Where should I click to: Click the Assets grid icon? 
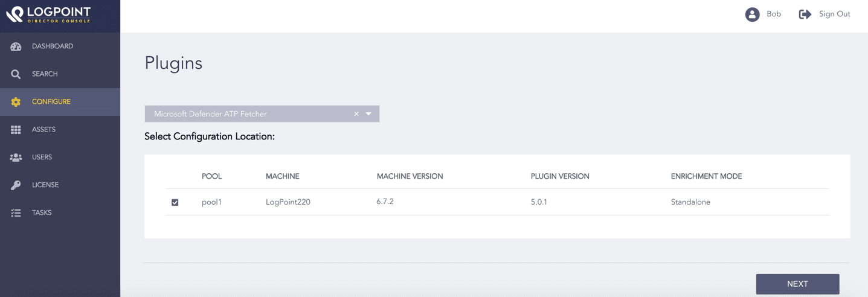16,130
